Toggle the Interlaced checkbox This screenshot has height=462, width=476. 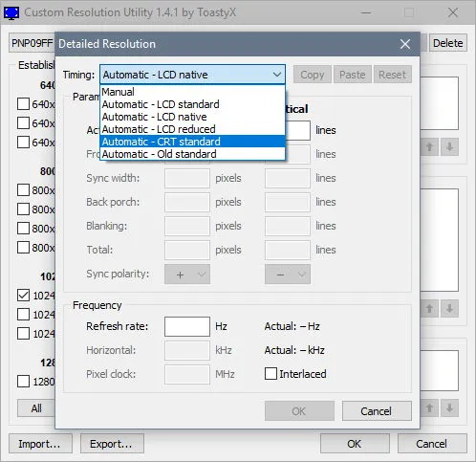[270, 374]
